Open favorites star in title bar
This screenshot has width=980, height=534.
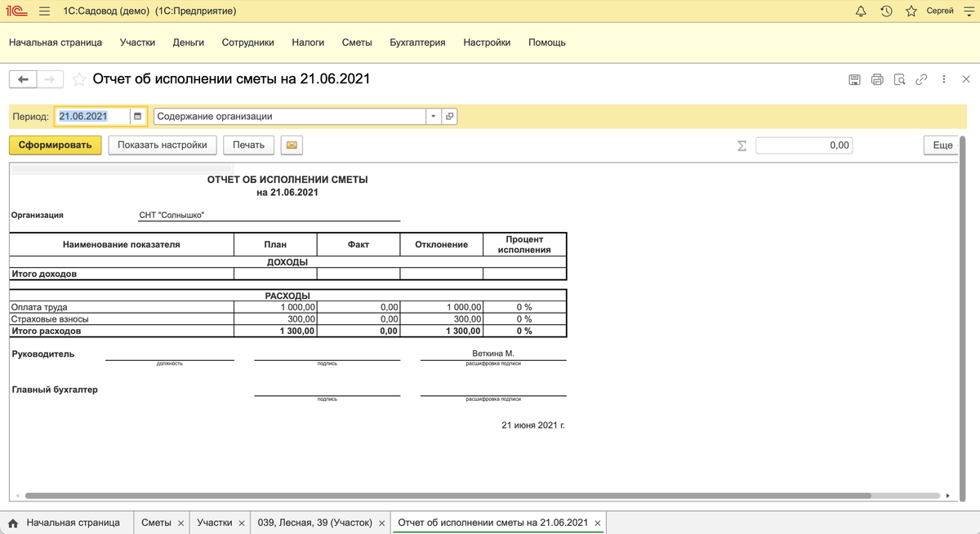(x=911, y=11)
